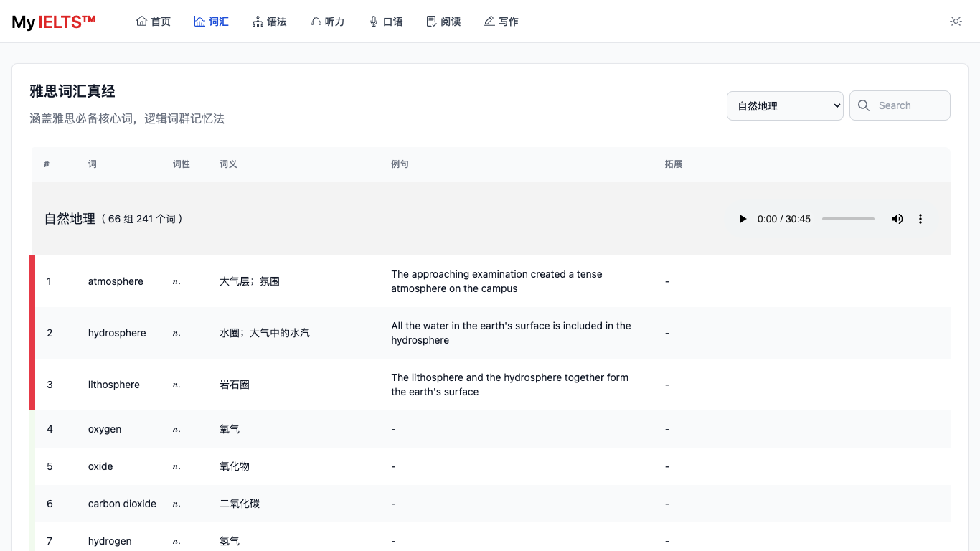Open the 阅读 reading section
Viewport: 980px width, 551px height.
[x=443, y=22]
